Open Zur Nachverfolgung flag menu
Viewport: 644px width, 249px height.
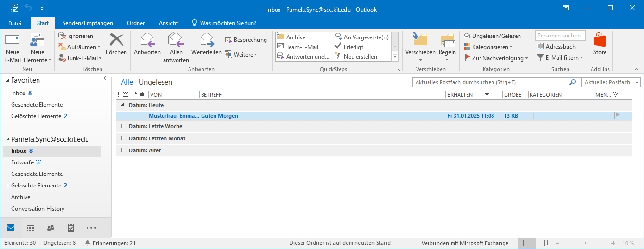[x=496, y=58]
